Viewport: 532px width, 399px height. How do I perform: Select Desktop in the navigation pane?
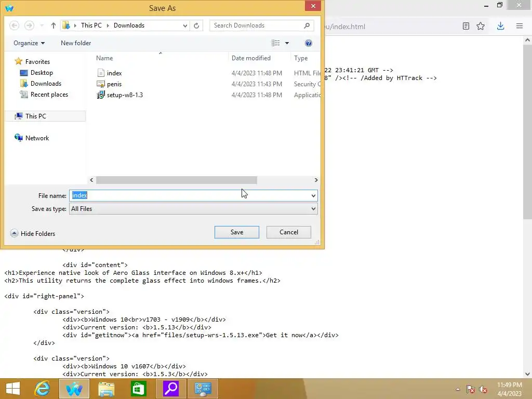37,73
